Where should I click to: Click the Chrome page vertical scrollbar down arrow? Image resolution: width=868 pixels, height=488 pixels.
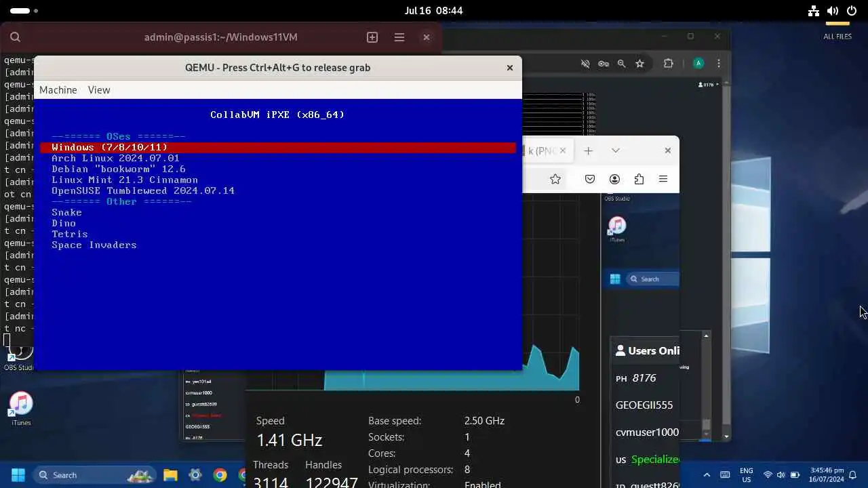(726, 437)
